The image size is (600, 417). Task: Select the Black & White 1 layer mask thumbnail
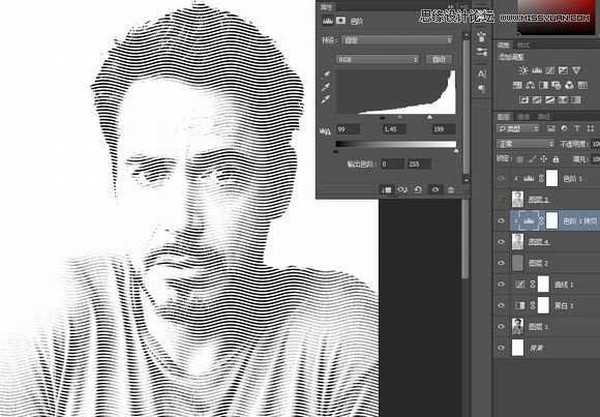tap(545, 306)
